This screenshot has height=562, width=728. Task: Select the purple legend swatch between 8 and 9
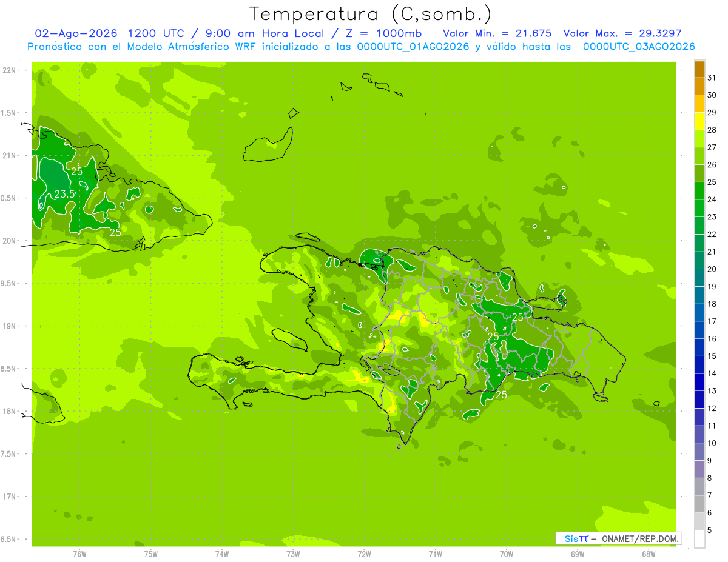pyautogui.click(x=699, y=470)
